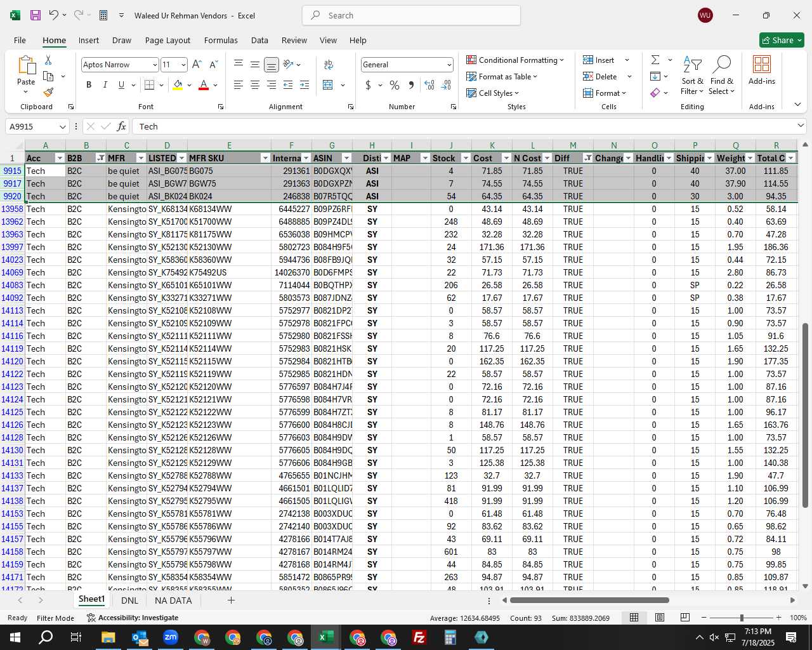Switch to the Insert ribbon tab
Viewport: 812px width, 650px height.
89,40
